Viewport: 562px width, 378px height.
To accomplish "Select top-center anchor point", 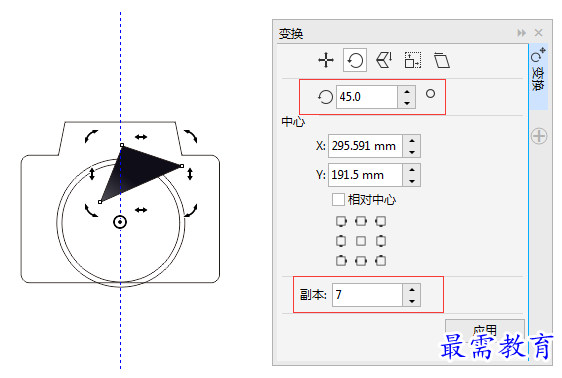I will tap(361, 221).
